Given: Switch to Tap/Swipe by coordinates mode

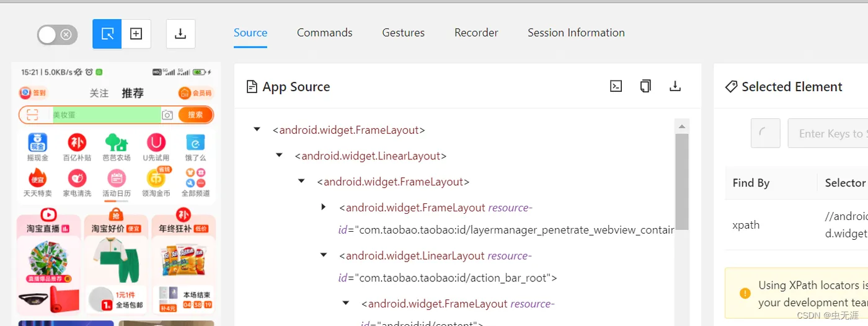Looking at the screenshot, I should pyautogui.click(x=136, y=33).
